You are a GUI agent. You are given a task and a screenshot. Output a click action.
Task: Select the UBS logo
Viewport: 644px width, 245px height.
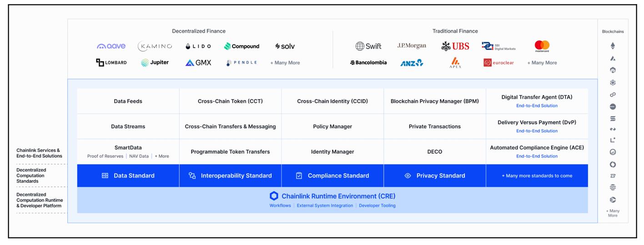[455, 46]
